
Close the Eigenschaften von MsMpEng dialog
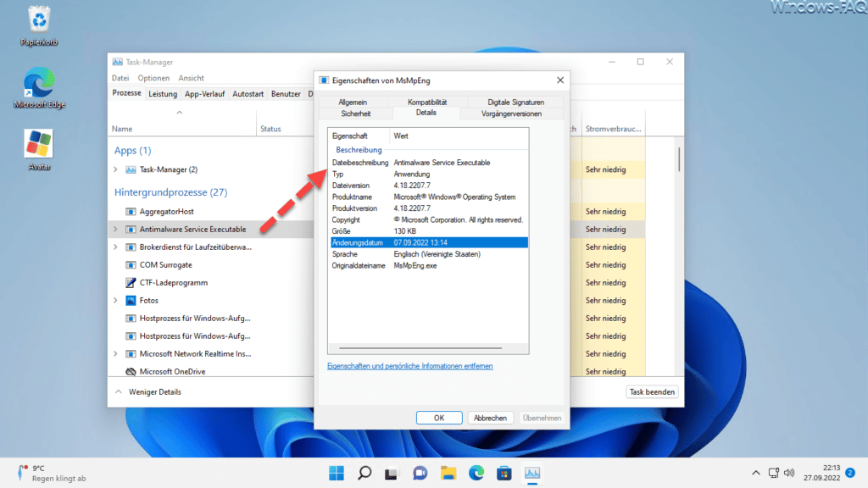click(560, 80)
